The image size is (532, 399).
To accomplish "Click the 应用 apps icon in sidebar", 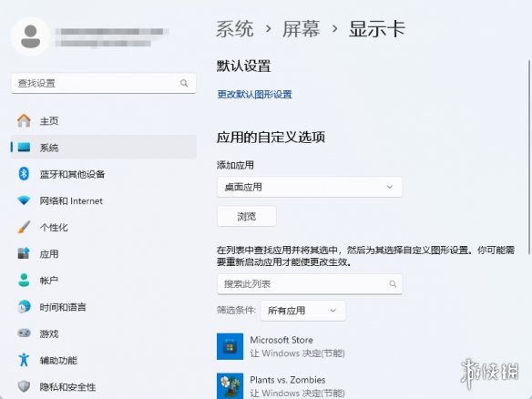I will tap(24, 253).
